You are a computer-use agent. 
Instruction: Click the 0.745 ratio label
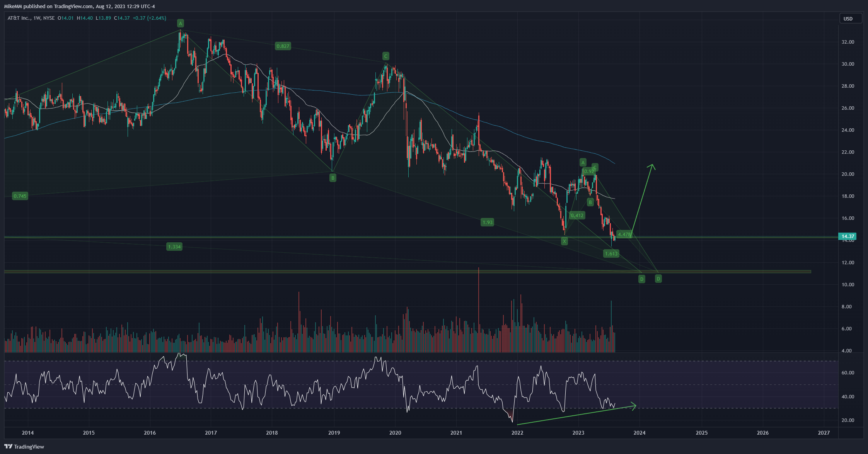click(20, 196)
